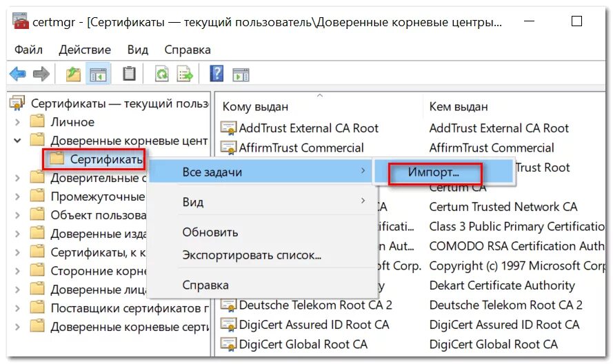The height and width of the screenshot is (364, 613).
Task: Toggle the Show/Hide console tree icon
Action: pos(98,74)
